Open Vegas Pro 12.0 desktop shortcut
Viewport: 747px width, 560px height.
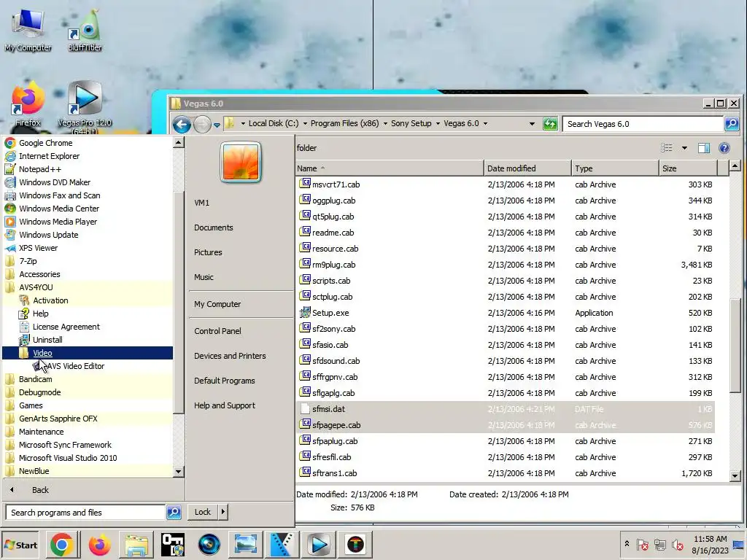85,107
